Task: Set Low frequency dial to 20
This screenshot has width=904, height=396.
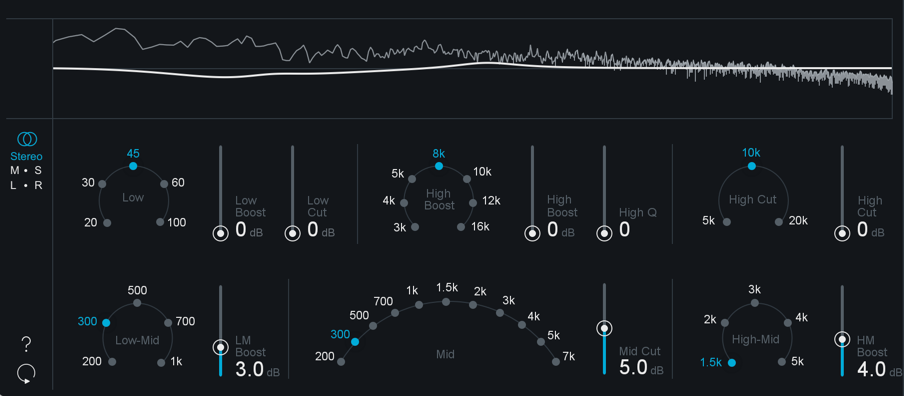Action: click(107, 222)
